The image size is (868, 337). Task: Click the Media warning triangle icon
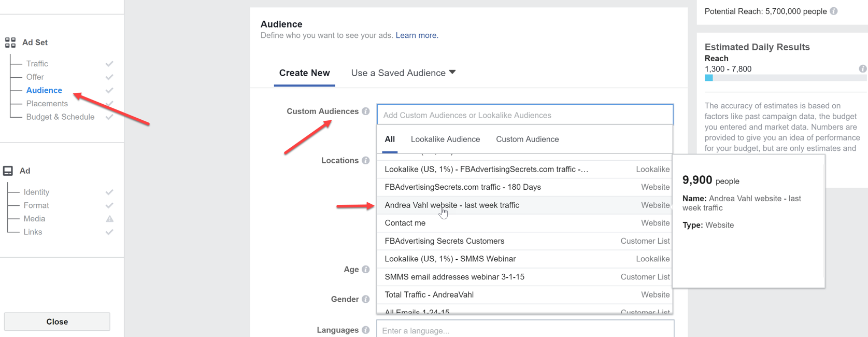click(109, 219)
